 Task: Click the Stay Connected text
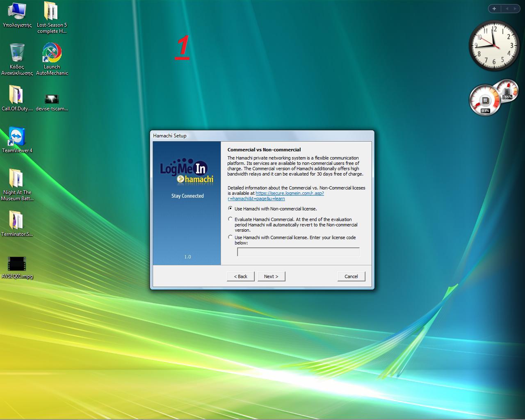(x=187, y=196)
